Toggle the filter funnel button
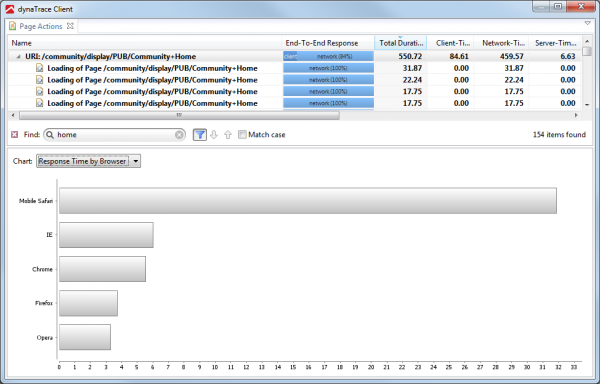The image size is (600, 384). click(200, 135)
